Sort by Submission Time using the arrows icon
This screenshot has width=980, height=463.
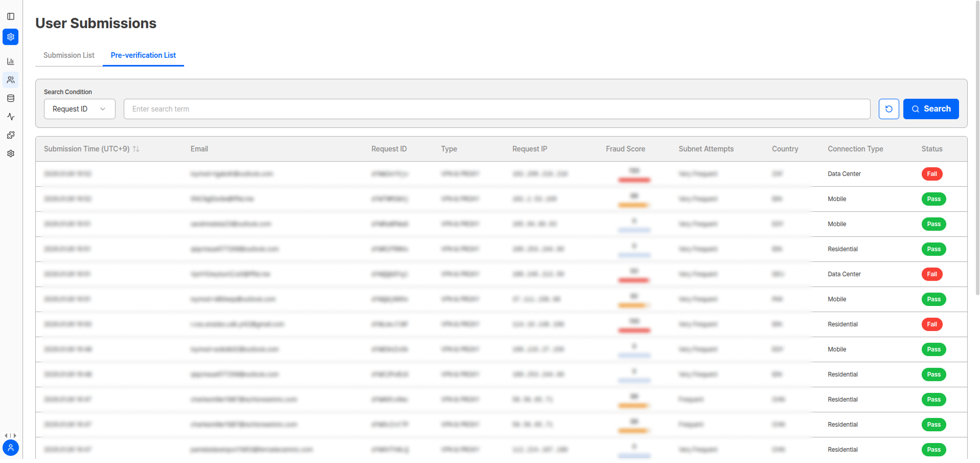[136, 149]
